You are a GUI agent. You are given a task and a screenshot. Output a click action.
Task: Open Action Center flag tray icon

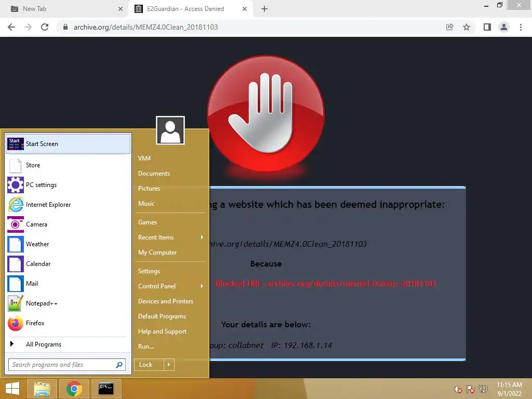point(471,390)
